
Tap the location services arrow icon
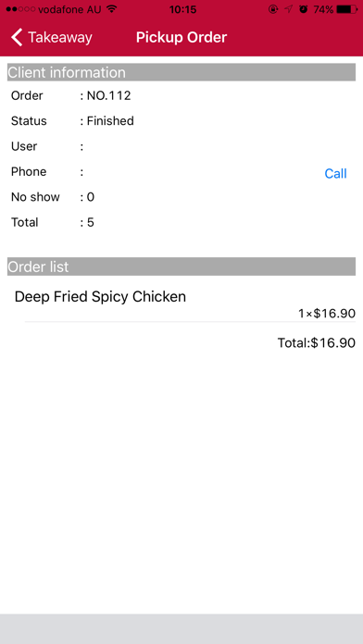pos(289,9)
